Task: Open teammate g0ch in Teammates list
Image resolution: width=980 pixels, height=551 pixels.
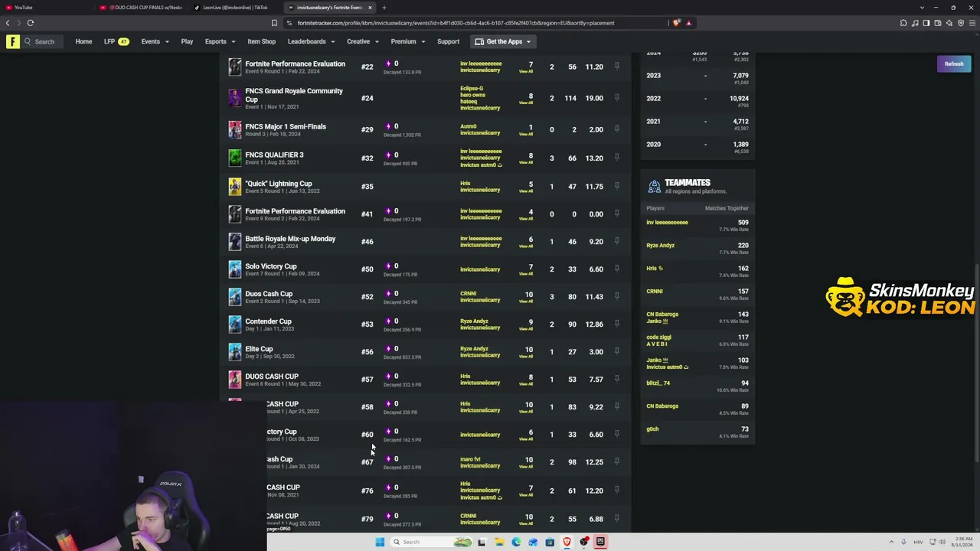Action: pos(652,429)
